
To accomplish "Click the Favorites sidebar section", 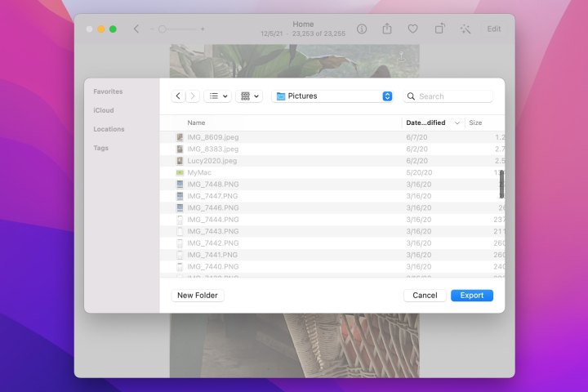I will pyautogui.click(x=108, y=91).
